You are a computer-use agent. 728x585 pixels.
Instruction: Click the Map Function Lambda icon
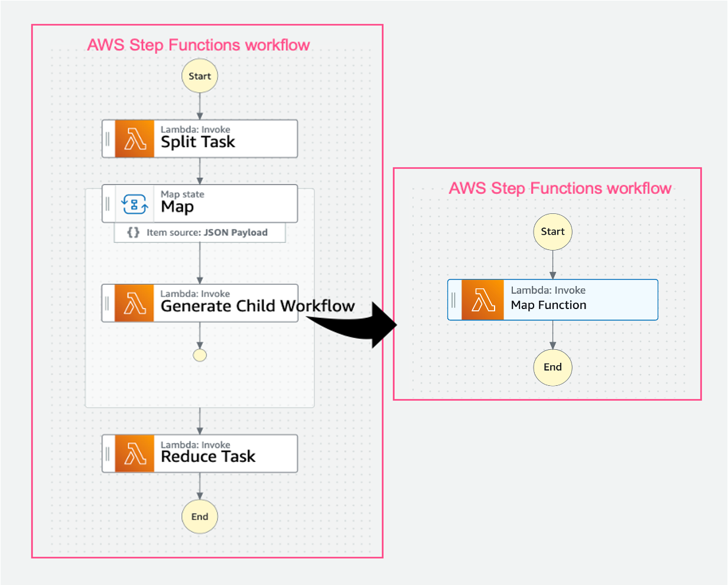[483, 300]
